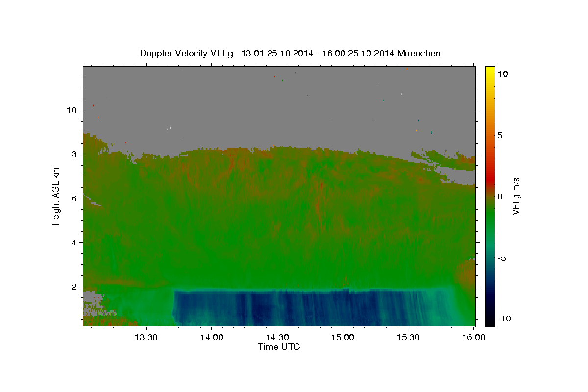Click colorbar tick label -10

click(x=504, y=319)
